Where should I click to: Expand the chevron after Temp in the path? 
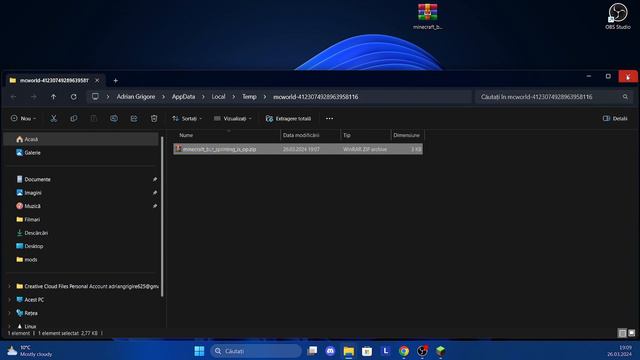click(x=264, y=97)
